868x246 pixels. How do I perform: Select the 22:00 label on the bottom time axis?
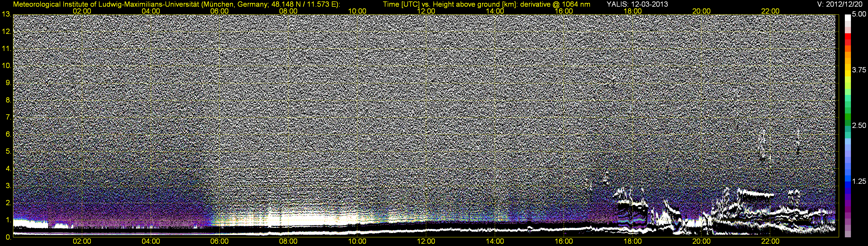[x=770, y=242]
